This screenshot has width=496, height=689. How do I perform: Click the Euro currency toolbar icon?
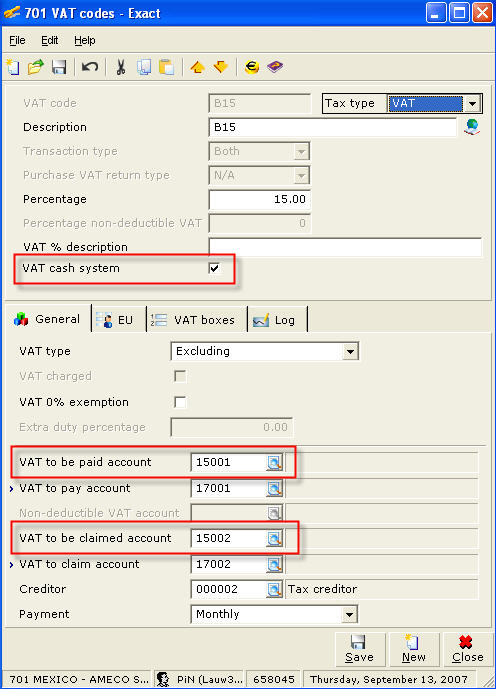point(252,67)
